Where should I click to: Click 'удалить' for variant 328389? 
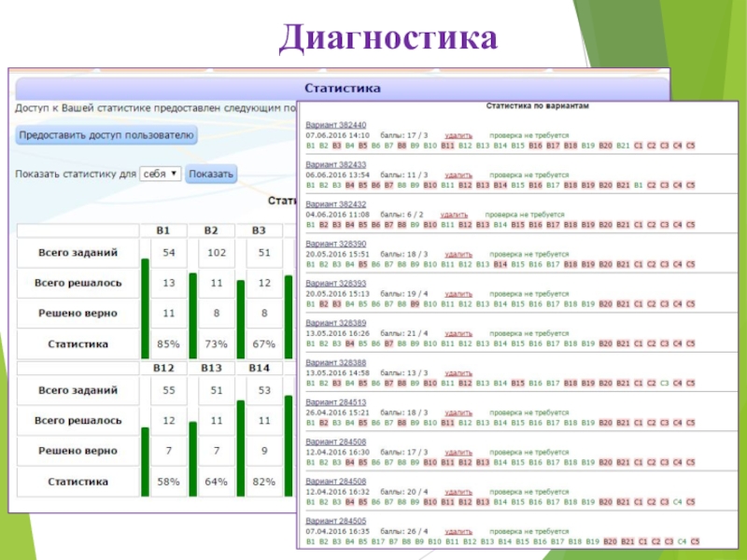click(458, 333)
